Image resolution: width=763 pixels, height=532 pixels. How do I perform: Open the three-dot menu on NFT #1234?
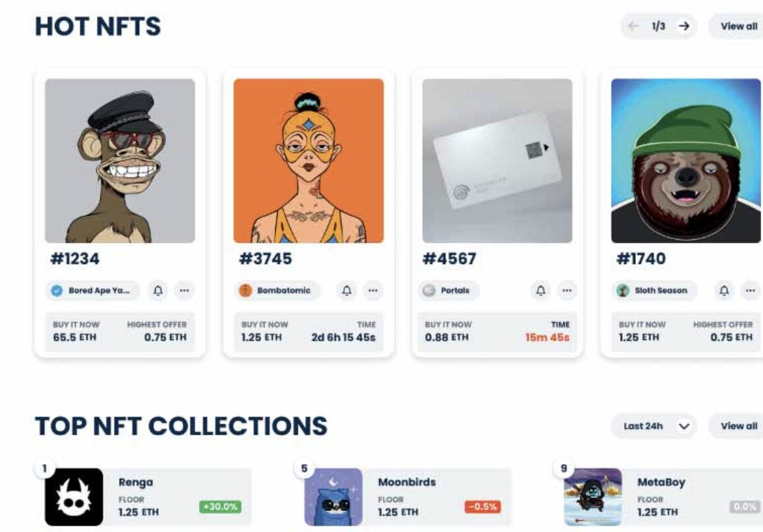point(184,290)
